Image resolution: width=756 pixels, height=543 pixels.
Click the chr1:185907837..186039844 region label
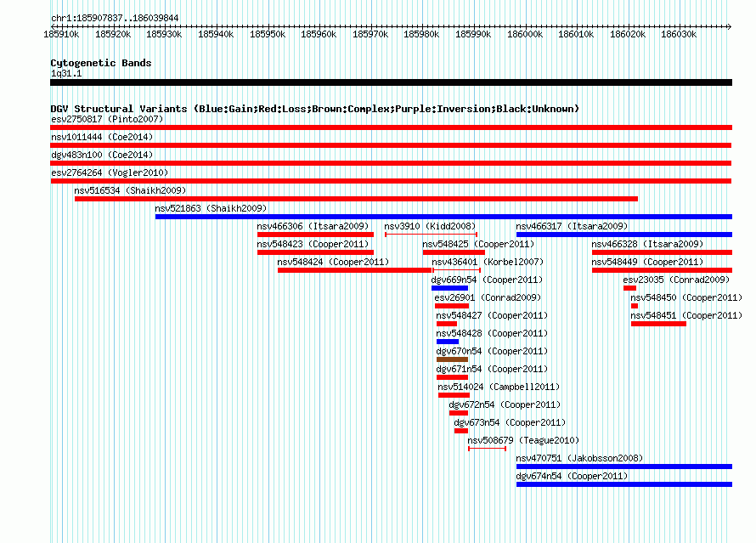(115, 18)
